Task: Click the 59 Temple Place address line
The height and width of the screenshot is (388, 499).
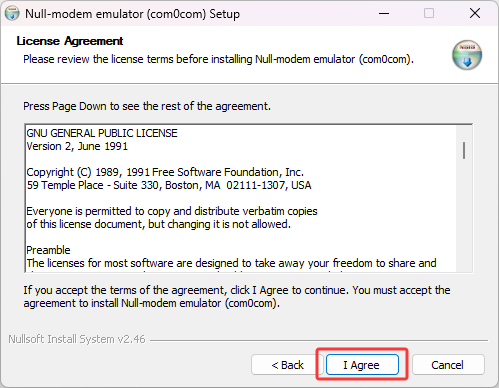Action: (x=169, y=185)
